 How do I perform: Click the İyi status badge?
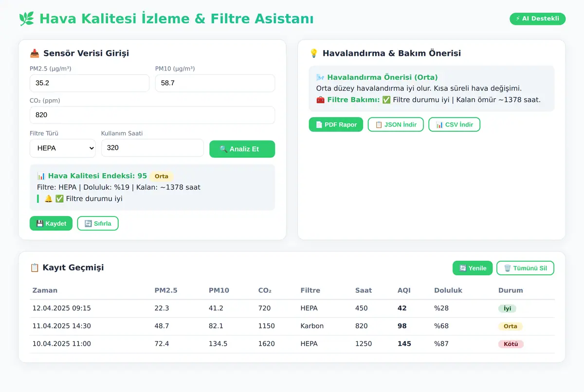(507, 308)
